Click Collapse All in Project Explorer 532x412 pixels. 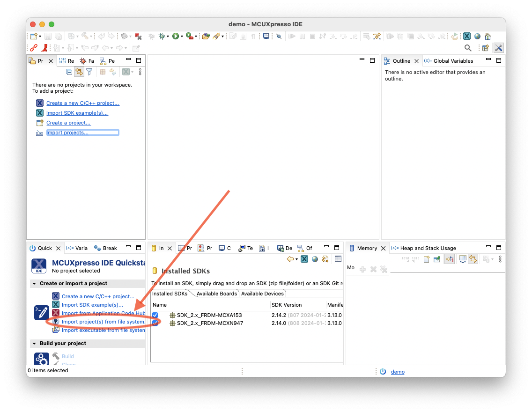69,72
